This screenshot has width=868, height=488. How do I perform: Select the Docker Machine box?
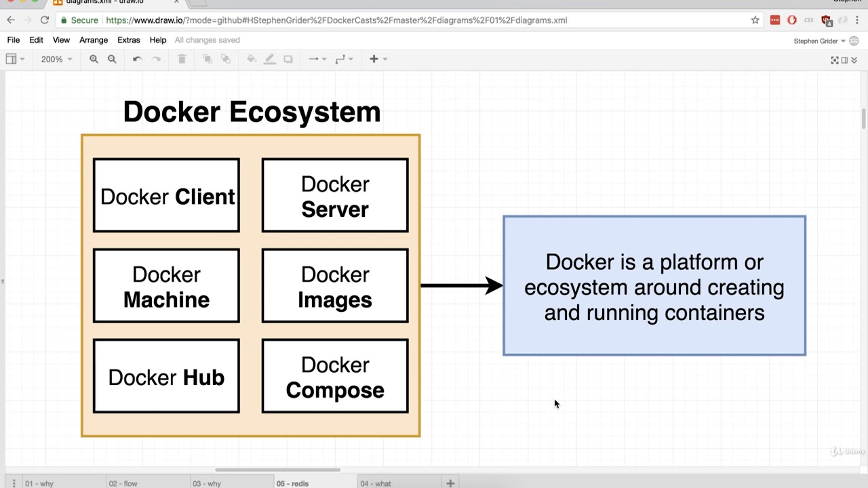(x=166, y=285)
